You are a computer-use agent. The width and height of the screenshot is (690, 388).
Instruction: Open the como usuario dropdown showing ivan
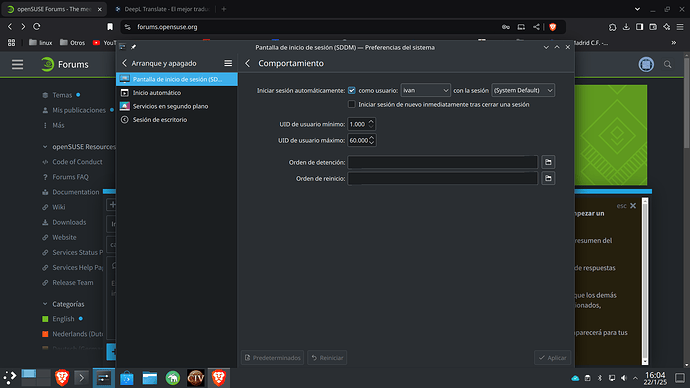point(425,90)
